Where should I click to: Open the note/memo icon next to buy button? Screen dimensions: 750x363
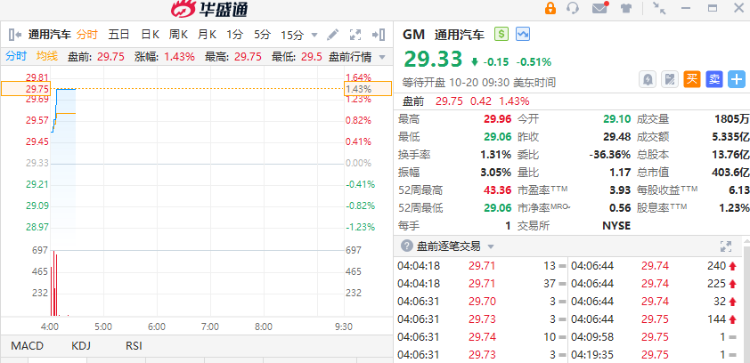tap(670, 79)
